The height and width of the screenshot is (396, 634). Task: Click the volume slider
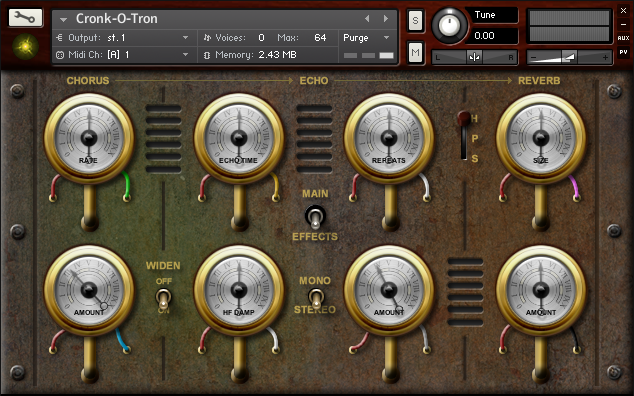pos(569,57)
